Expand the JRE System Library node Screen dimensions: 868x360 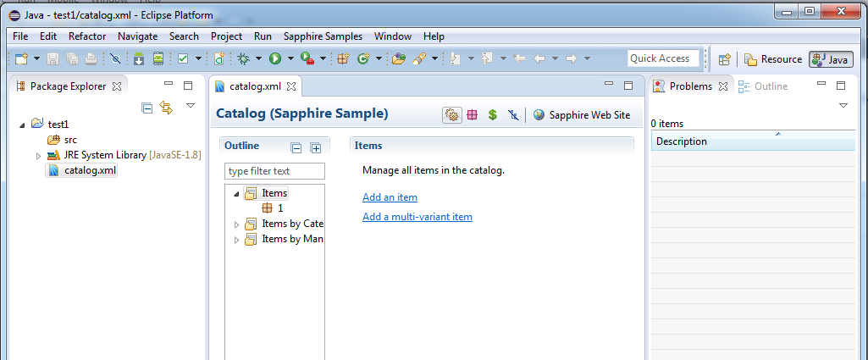click(38, 156)
